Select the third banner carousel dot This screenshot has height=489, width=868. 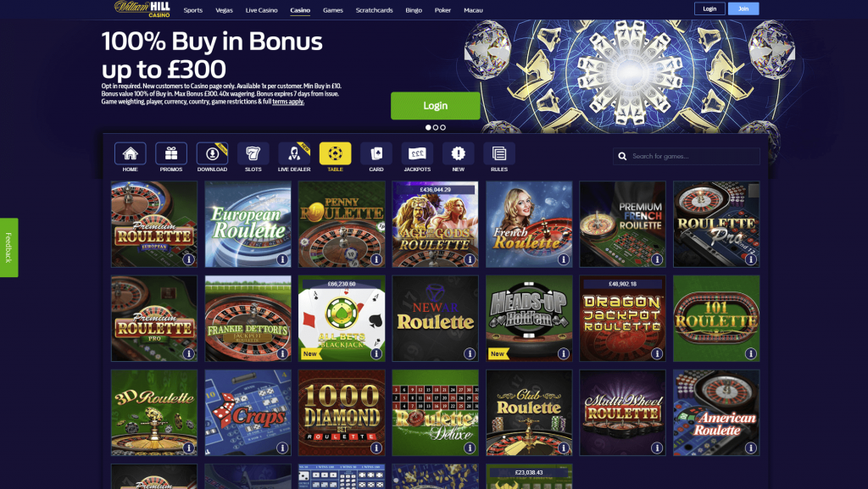click(442, 127)
